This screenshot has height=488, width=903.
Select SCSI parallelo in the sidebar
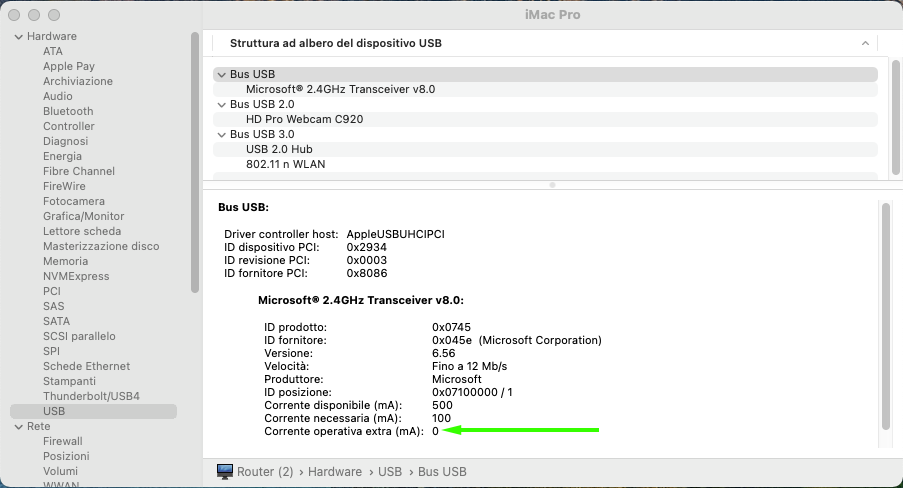click(x=79, y=336)
